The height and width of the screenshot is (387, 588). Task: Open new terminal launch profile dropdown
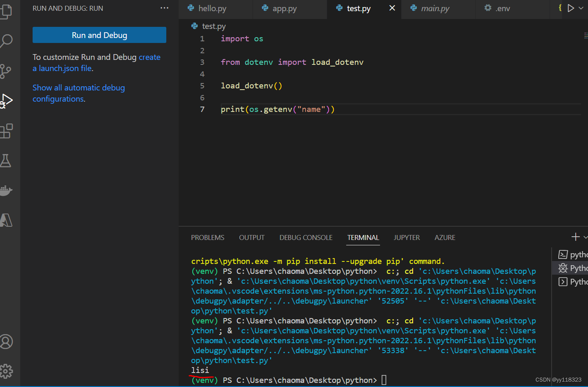coord(585,237)
